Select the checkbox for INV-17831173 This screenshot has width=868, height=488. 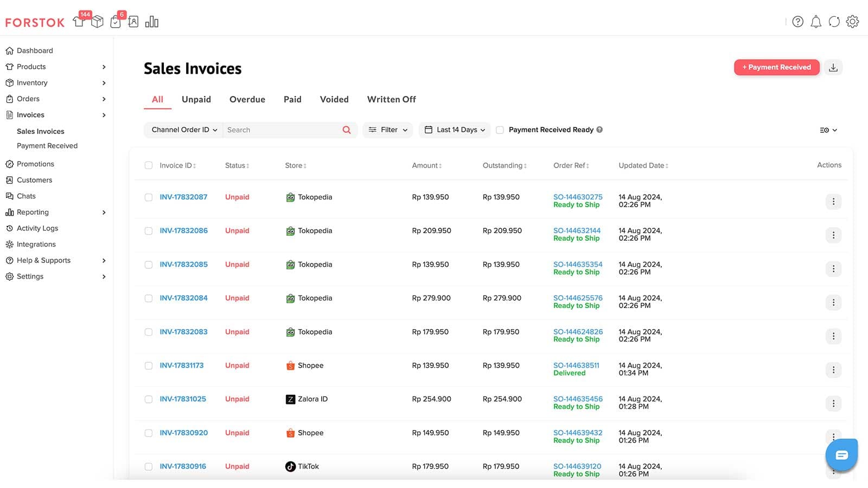tap(149, 366)
